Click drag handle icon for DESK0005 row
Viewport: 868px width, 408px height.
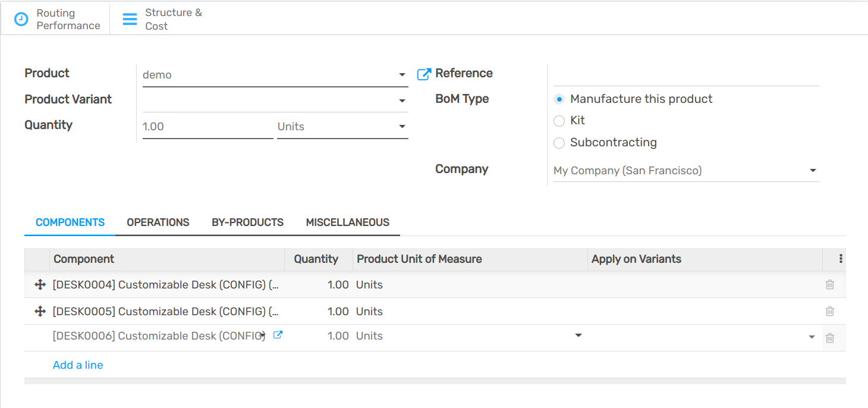(40, 311)
